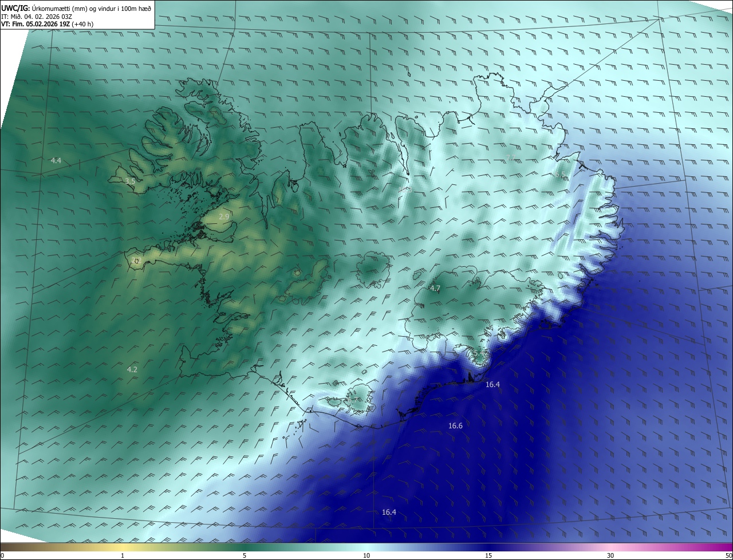Viewport: 733px width, 560px height.
Task: Select the faint 6.5 value
Action: pyautogui.click(x=560, y=174)
